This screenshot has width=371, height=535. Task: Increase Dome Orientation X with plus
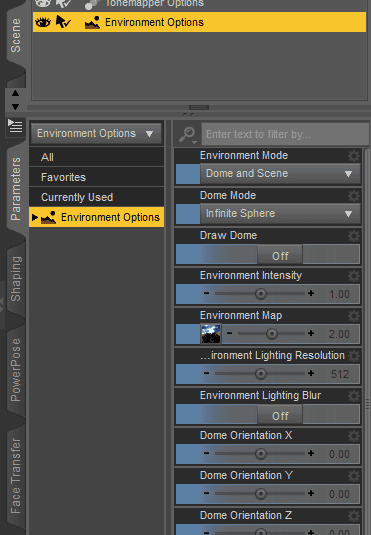[311, 453]
